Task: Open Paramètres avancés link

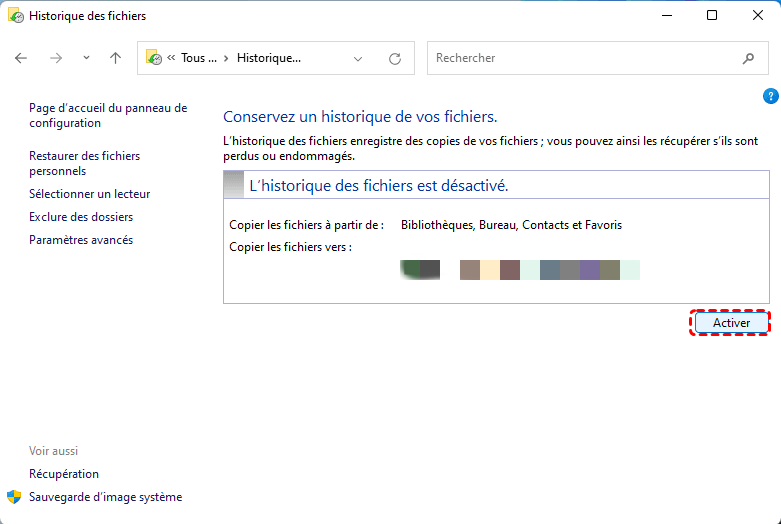Action: coord(81,240)
